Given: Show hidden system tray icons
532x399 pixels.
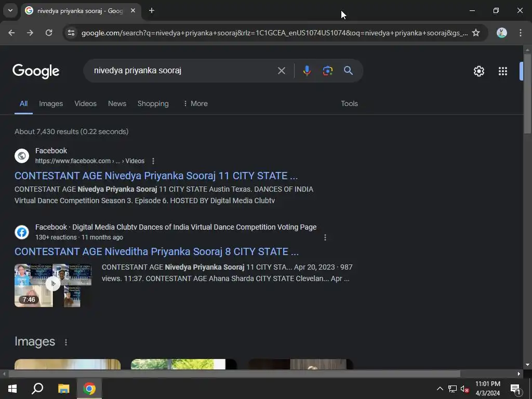Looking at the screenshot, I should tap(440, 389).
